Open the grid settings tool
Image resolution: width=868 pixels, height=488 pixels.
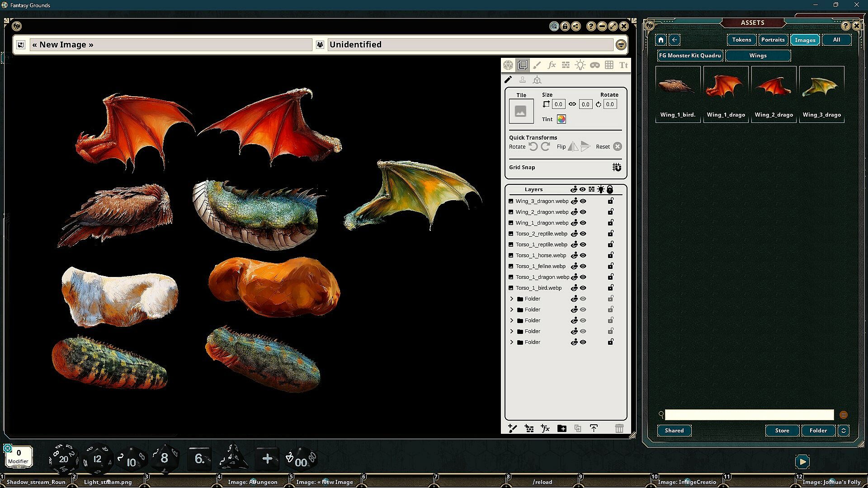609,66
